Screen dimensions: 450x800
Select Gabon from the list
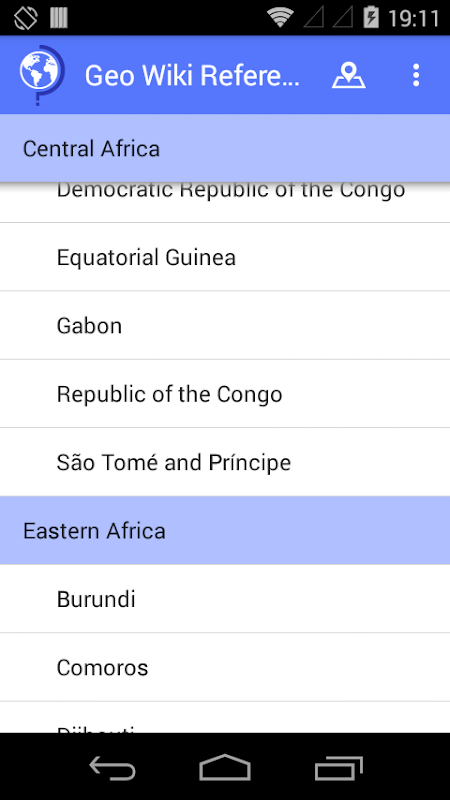tap(225, 326)
